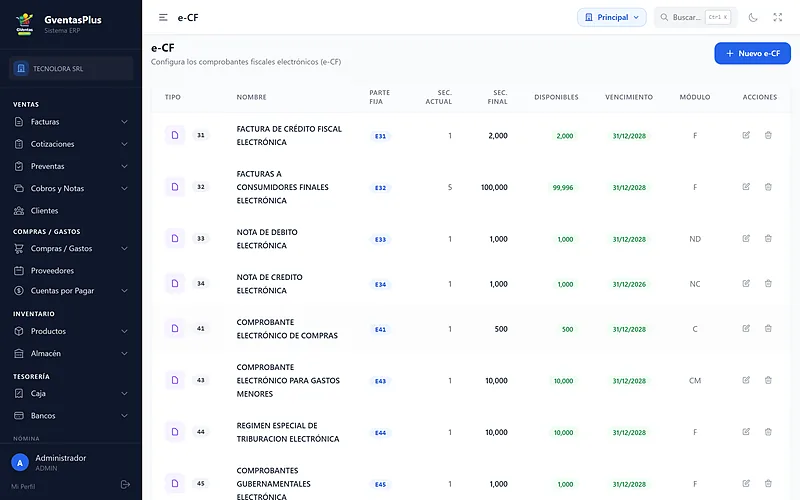The height and width of the screenshot is (500, 800).
Task: Expand the Productos menu chevron
Action: pos(124,331)
